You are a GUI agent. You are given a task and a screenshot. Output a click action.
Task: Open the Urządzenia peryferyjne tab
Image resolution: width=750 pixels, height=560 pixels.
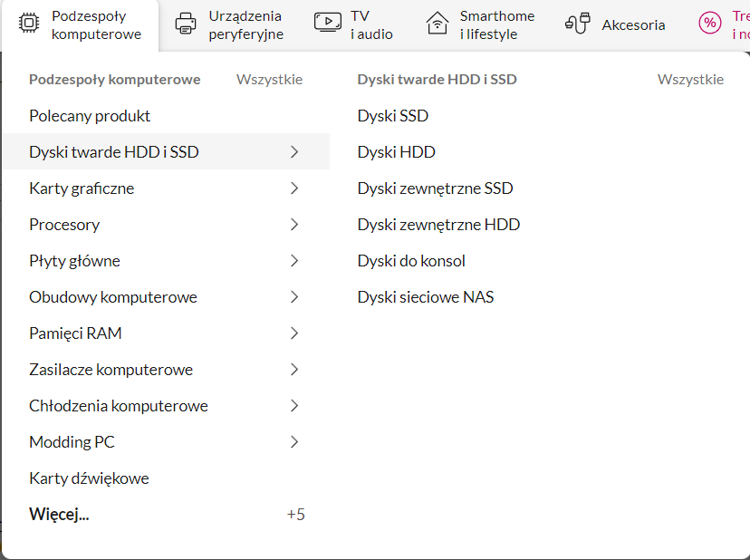tap(245, 25)
